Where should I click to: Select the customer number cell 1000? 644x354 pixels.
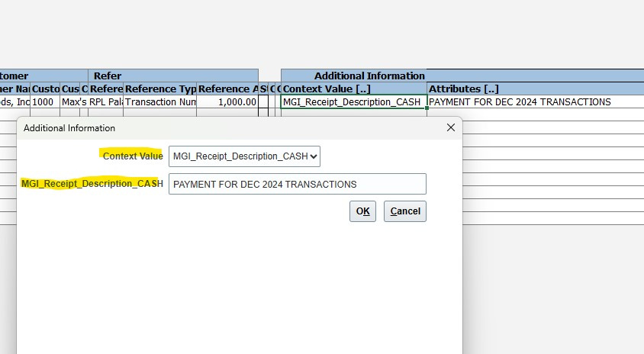[45, 101]
